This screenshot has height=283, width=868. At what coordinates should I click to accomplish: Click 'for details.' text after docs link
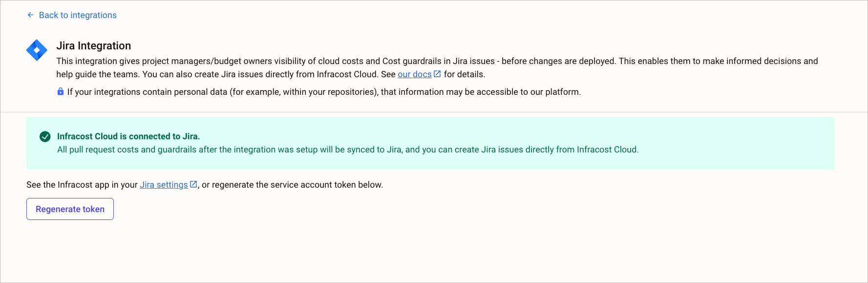click(x=465, y=74)
